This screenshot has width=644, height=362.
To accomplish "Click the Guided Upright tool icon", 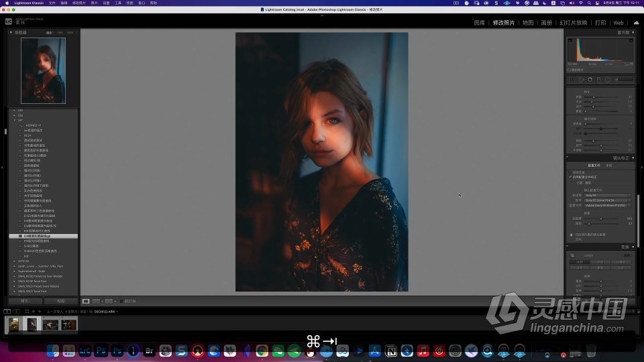I will [x=572, y=255].
